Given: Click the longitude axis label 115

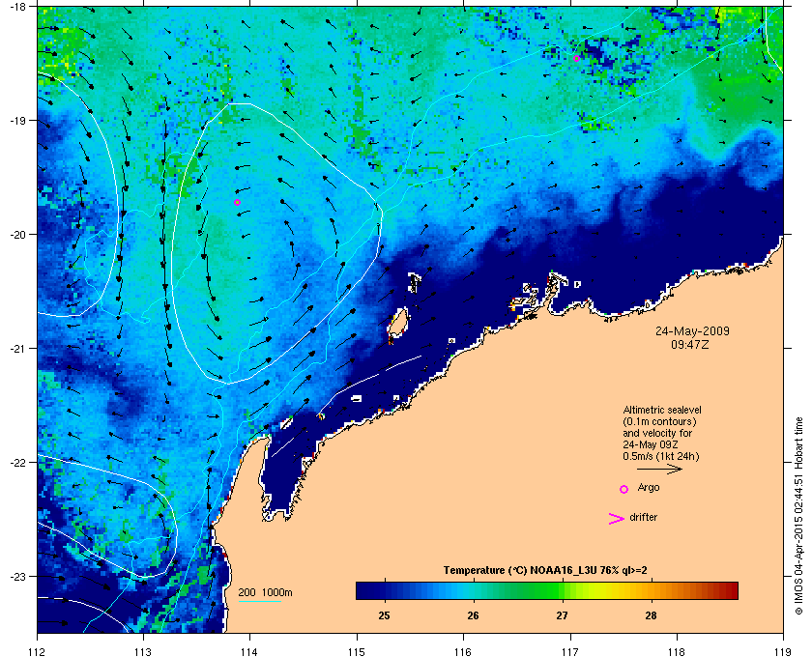Looking at the screenshot, I should click(357, 652).
